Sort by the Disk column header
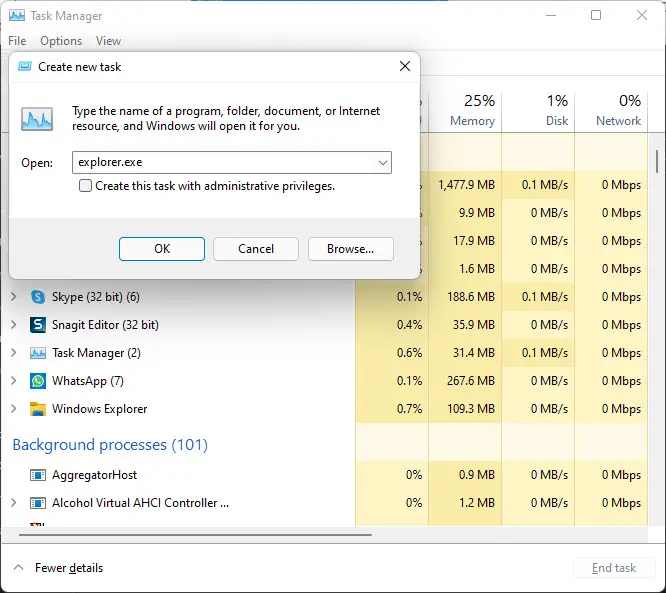The width and height of the screenshot is (666, 593). 538,111
